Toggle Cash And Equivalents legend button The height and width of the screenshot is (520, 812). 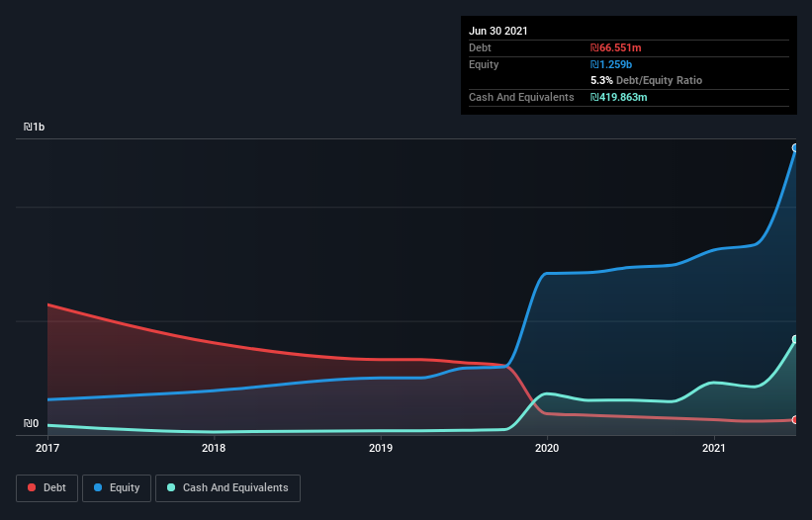pyautogui.click(x=227, y=488)
